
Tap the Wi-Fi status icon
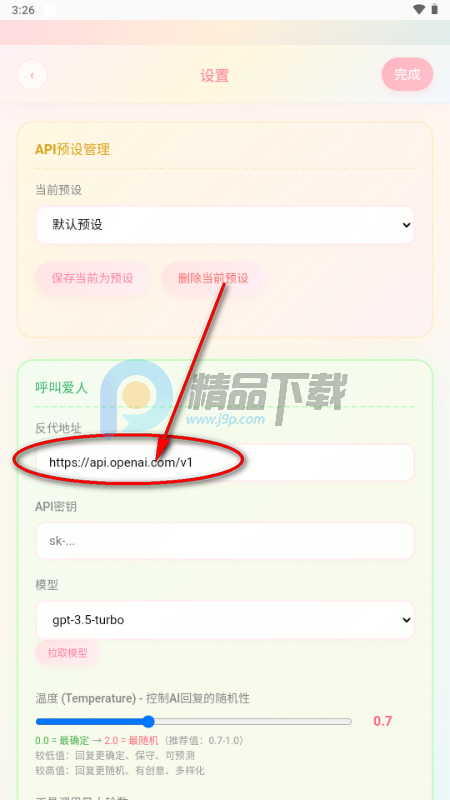[419, 10]
